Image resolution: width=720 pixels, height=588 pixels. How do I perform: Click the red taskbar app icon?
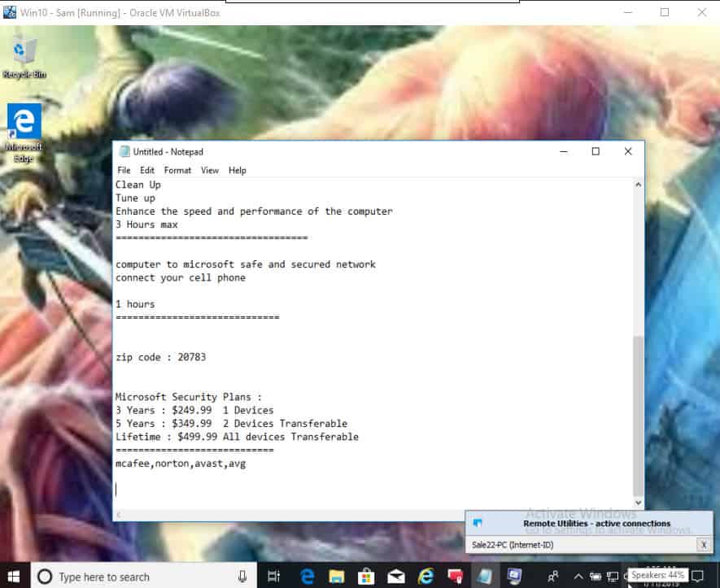click(455, 577)
